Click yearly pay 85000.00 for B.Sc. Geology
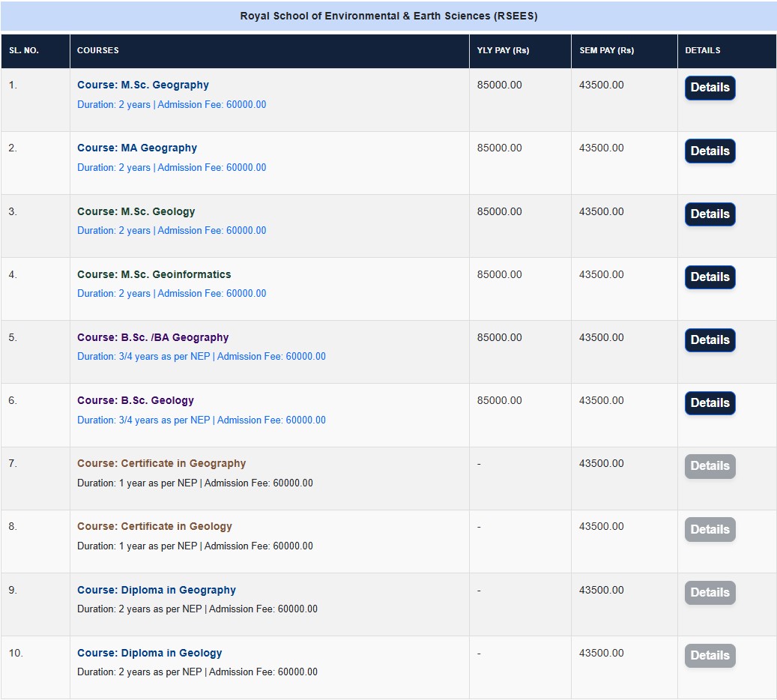Screen dimensions: 777x700 point(499,400)
